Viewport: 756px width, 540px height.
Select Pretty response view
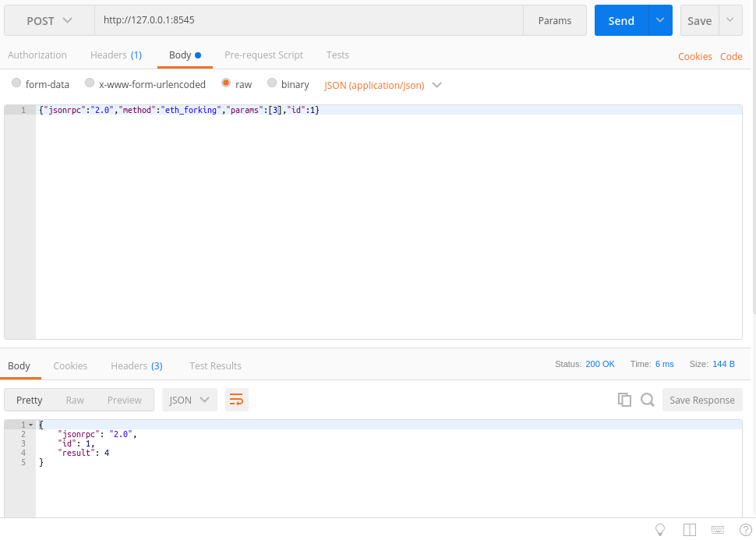click(30, 400)
